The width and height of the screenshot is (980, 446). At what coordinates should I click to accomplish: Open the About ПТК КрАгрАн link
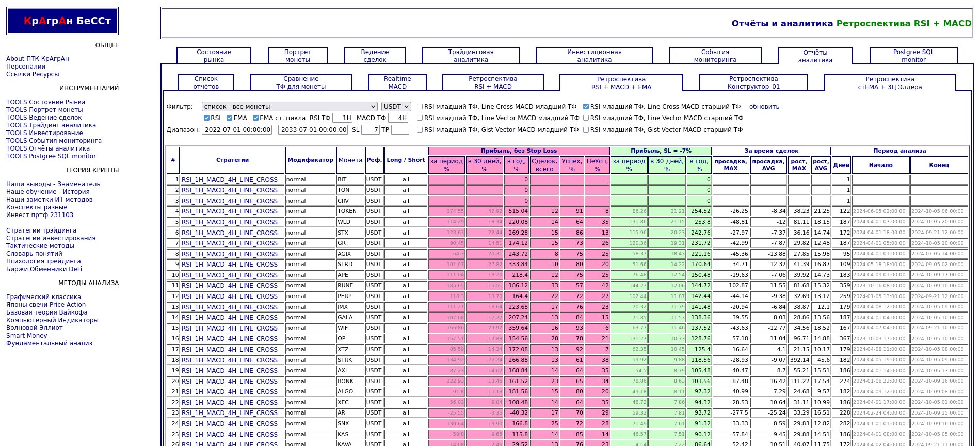38,59
